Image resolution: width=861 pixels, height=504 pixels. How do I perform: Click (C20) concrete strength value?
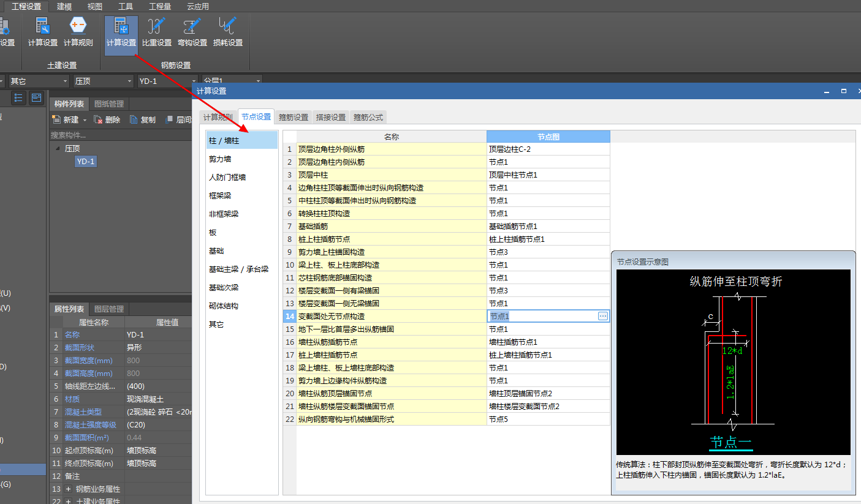(158, 425)
